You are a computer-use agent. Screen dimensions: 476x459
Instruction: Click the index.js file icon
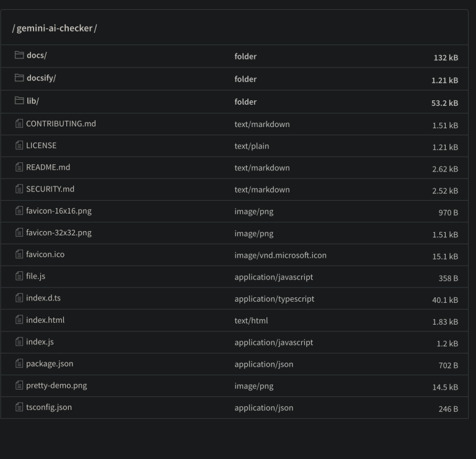coord(19,342)
